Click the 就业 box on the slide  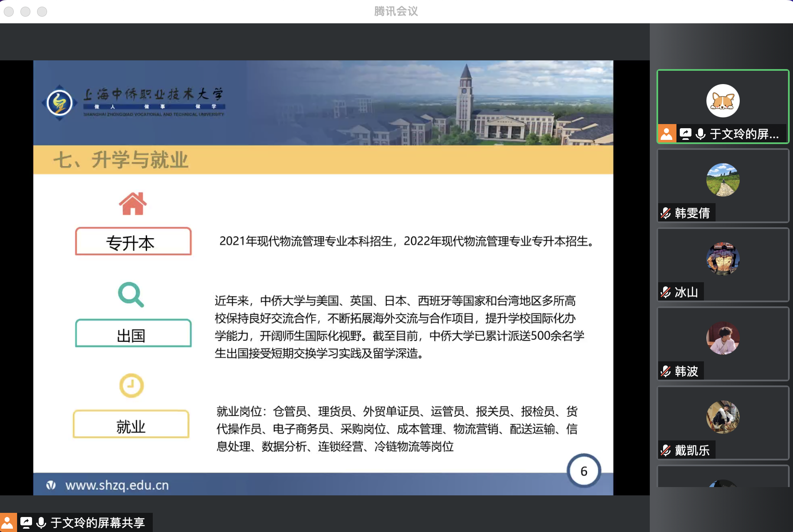[x=131, y=425]
